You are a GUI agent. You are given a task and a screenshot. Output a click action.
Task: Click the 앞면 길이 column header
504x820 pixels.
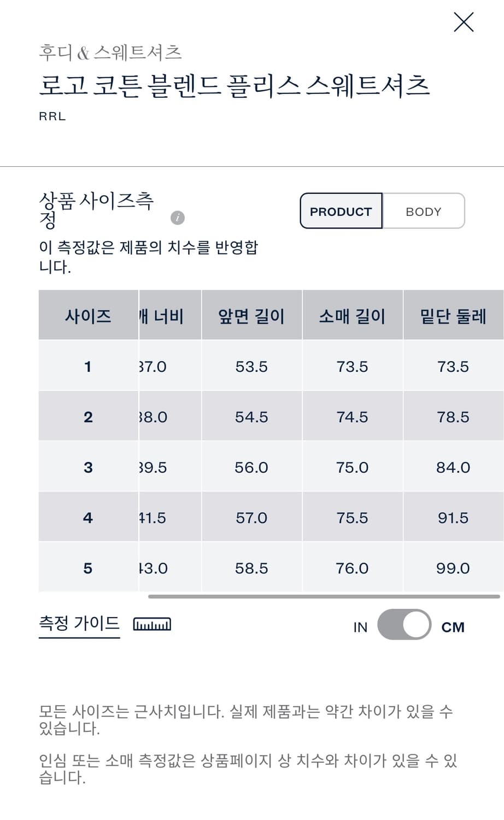click(x=251, y=315)
